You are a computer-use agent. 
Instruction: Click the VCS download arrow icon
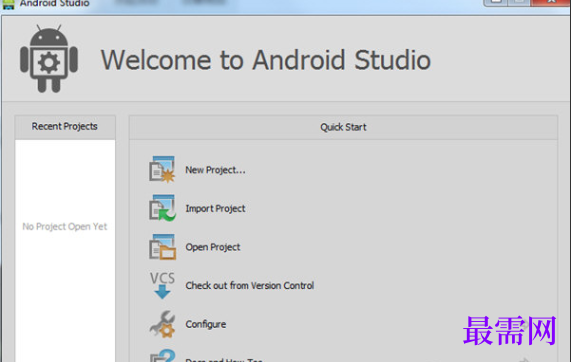162,285
